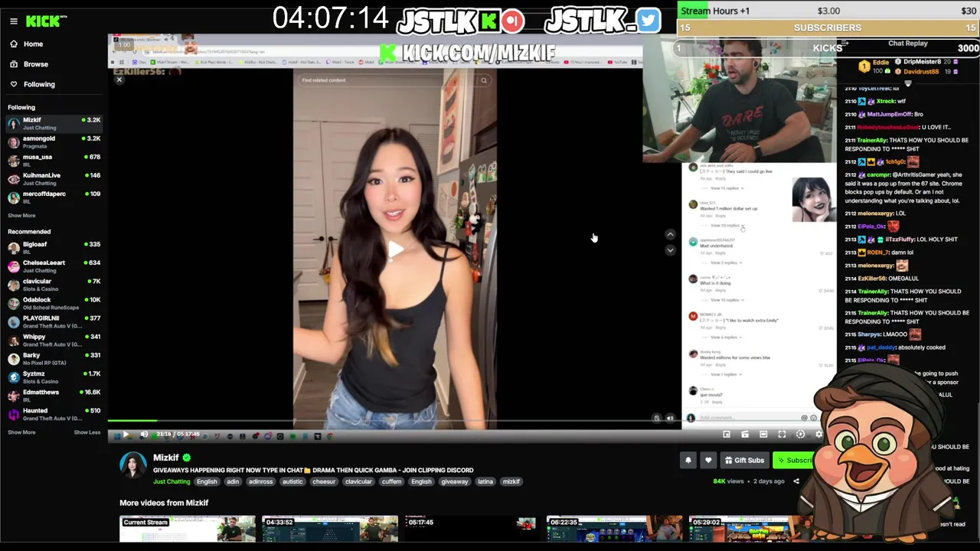The width and height of the screenshot is (980, 551).
Task: Open Syztmz recommended channel
Action: click(x=54, y=377)
